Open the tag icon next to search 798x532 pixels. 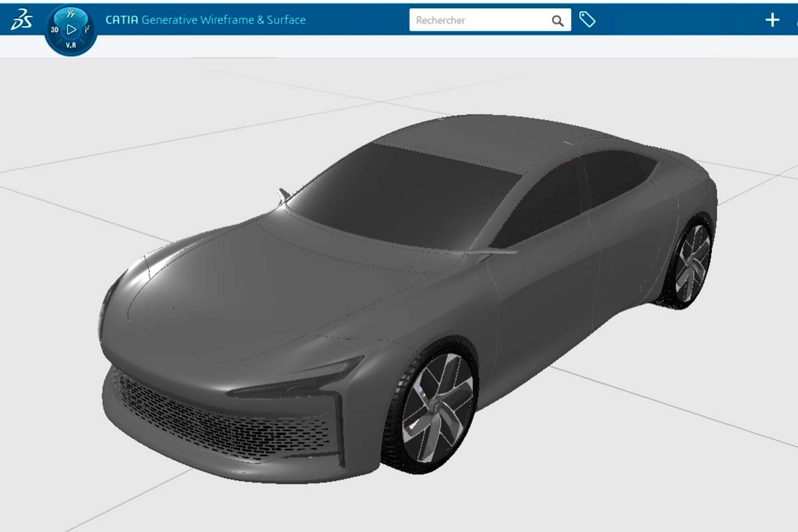click(587, 20)
